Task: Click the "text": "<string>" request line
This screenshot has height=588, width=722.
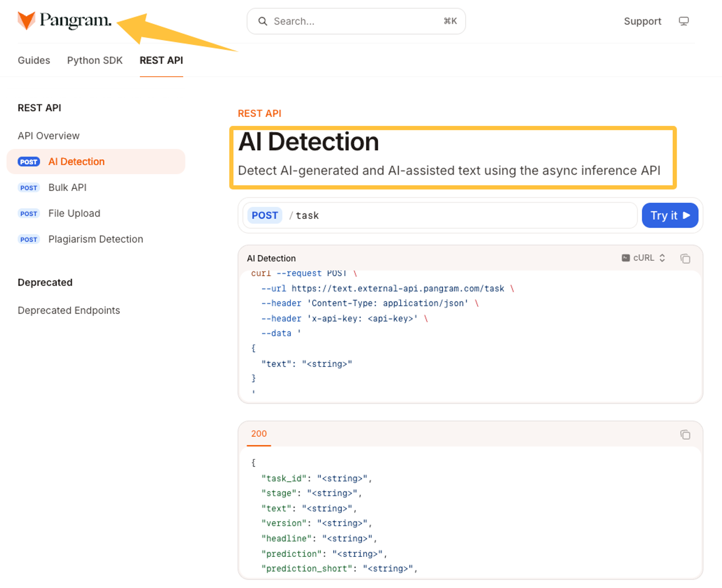Action: click(306, 364)
